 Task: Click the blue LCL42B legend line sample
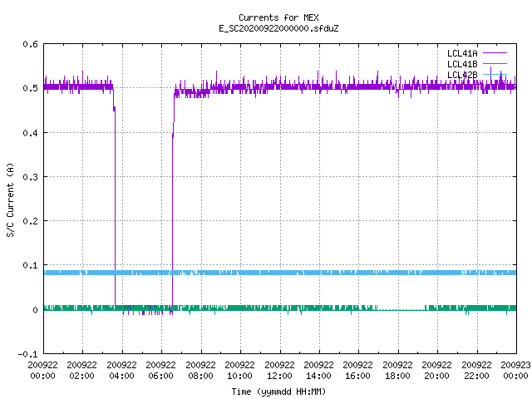(x=495, y=74)
